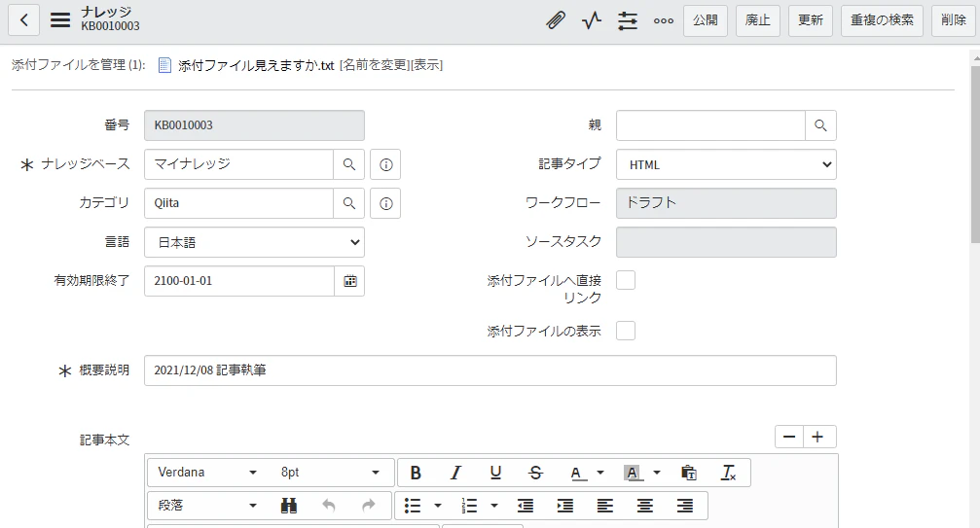Screen dimensions: 980x528
Task: Open the hamburger context menu
Action: pyautogui.click(x=60, y=20)
